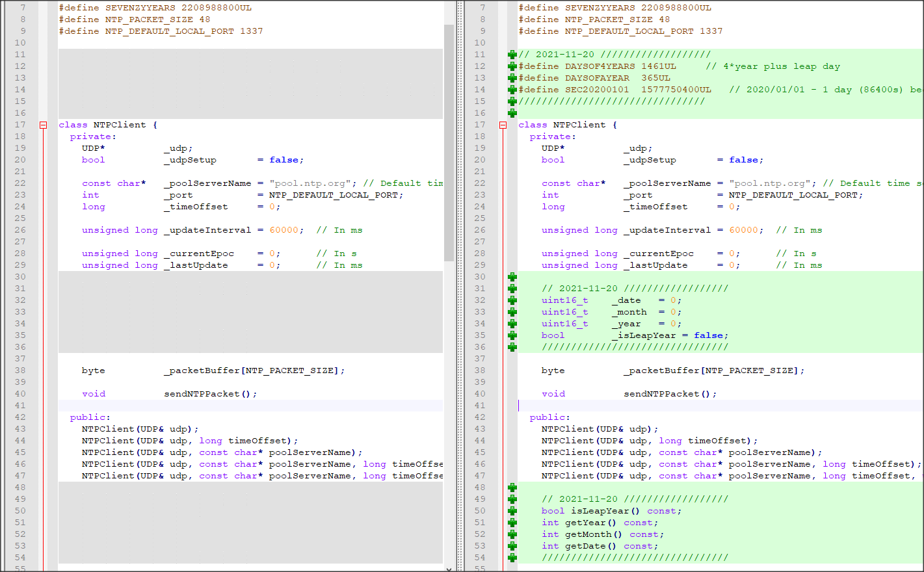Click the _month variable name
This screenshot has height=572, width=924.
point(629,312)
